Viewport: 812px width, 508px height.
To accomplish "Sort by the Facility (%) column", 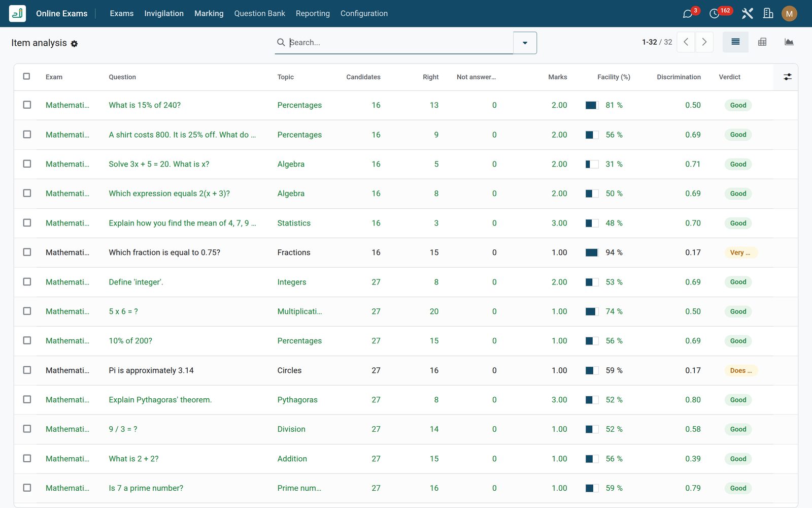I will pyautogui.click(x=614, y=77).
